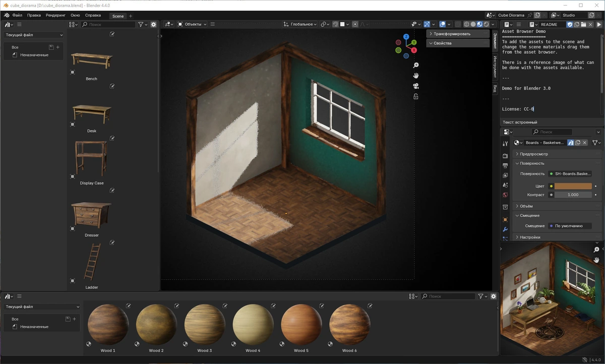Duplicate the Boards material with copy icon
Viewport: 605px width, 364px height.
[x=578, y=143]
